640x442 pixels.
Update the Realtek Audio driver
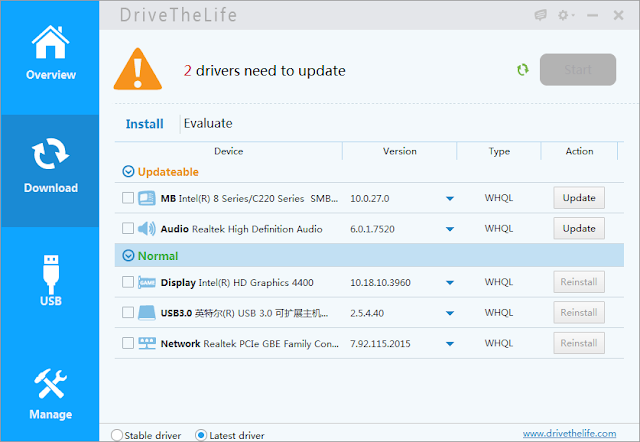pyautogui.click(x=579, y=229)
